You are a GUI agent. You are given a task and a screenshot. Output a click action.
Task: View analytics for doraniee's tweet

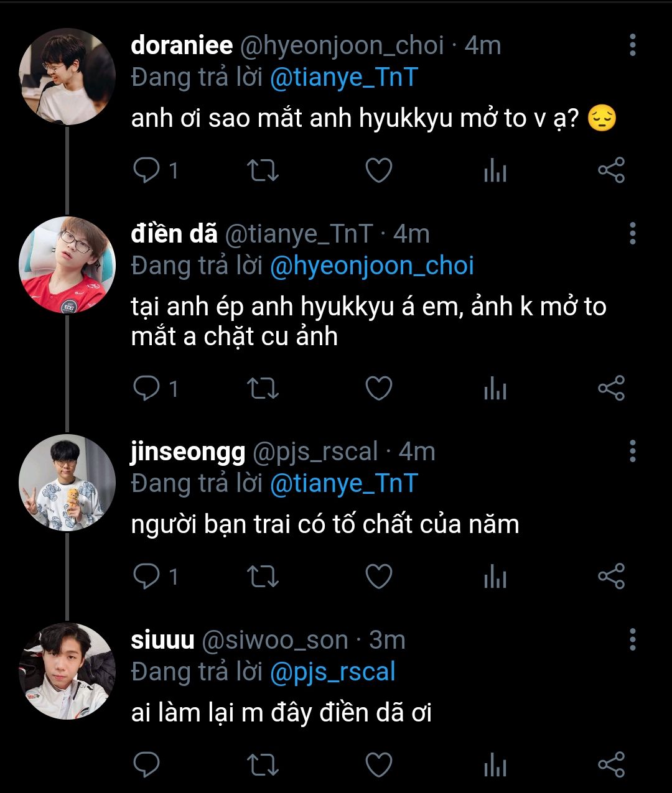click(x=495, y=170)
